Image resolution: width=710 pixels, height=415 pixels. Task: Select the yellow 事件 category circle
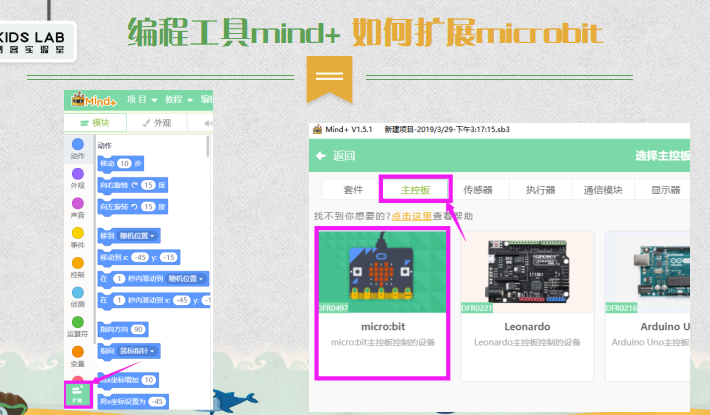(78, 233)
